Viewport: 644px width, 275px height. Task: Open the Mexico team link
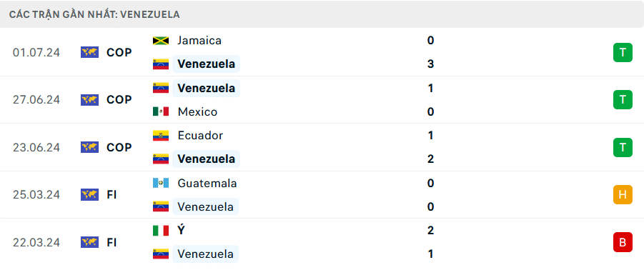(197, 111)
